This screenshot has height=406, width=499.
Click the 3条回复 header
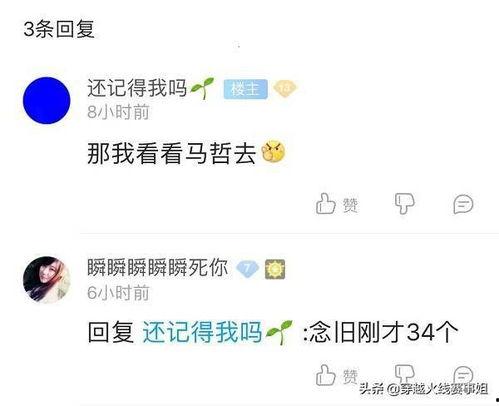pyautogui.click(x=59, y=29)
